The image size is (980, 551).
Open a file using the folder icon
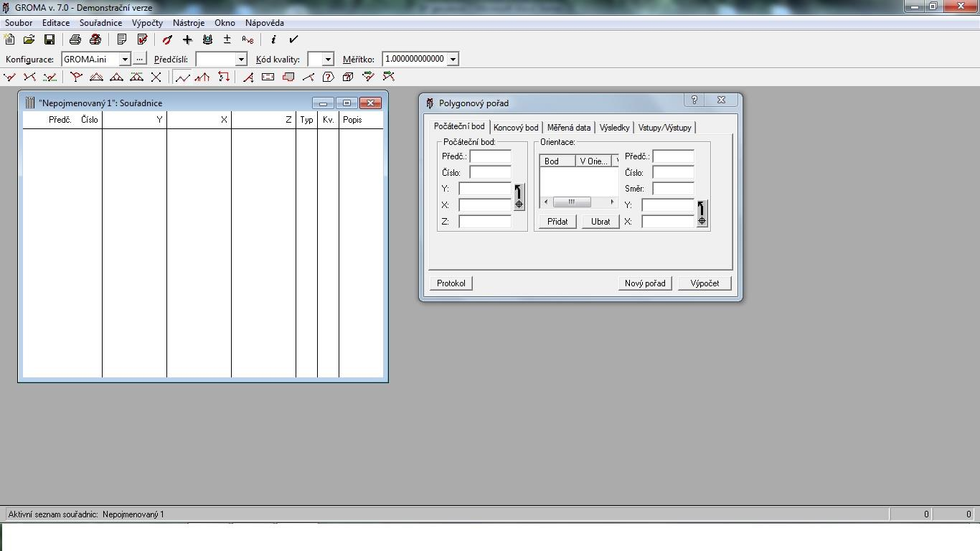[29, 39]
